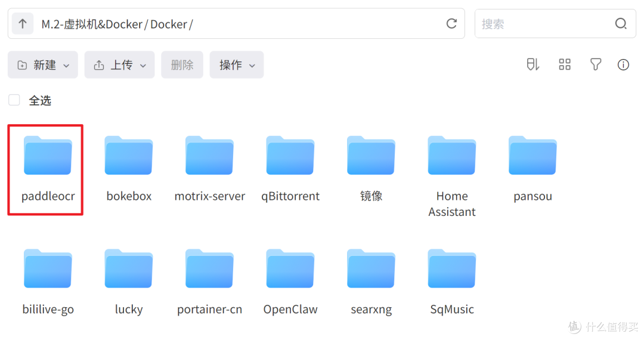644x340 pixels.
Task: Select the pansou folder icon
Action: tap(532, 155)
